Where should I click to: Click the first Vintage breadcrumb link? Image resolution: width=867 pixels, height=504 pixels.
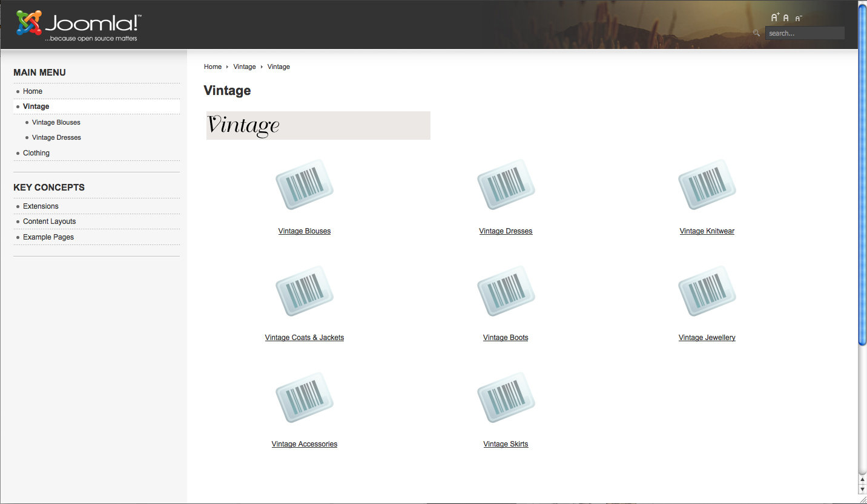tap(245, 67)
